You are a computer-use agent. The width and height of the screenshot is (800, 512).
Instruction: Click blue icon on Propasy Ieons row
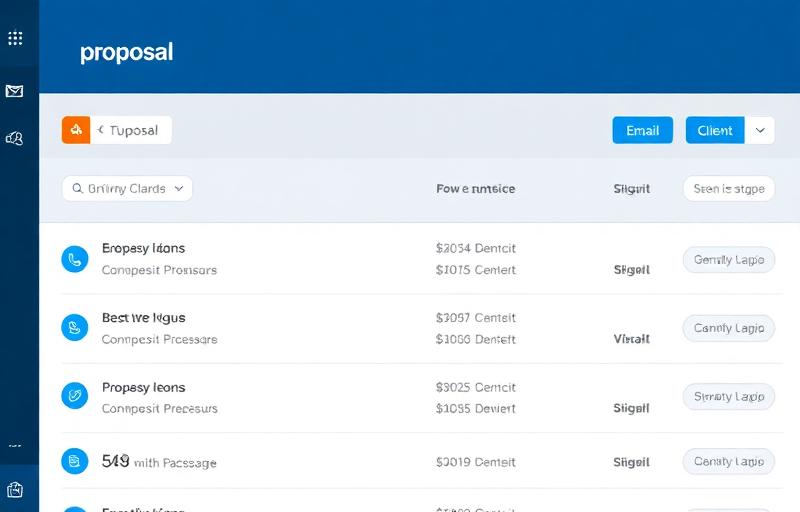(x=75, y=396)
